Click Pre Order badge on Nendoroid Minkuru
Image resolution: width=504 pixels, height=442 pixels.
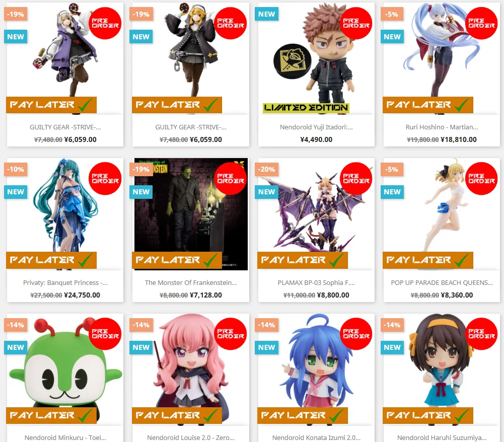105,334
